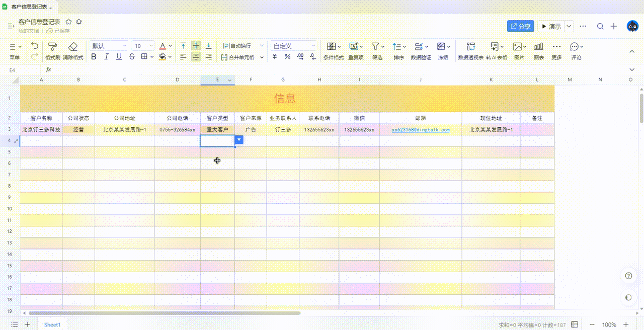Switch to Sheet1 tab

(52, 325)
